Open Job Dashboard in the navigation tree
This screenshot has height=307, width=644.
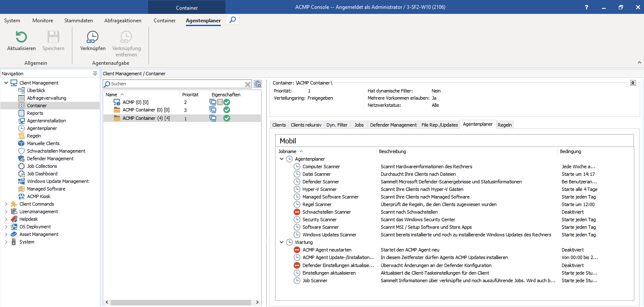[42, 174]
